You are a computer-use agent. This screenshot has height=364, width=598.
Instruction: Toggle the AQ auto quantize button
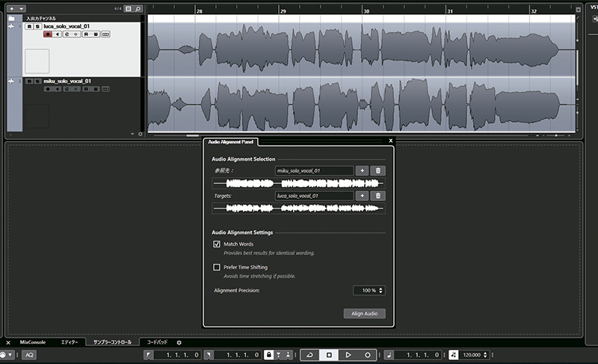[x=29, y=355]
